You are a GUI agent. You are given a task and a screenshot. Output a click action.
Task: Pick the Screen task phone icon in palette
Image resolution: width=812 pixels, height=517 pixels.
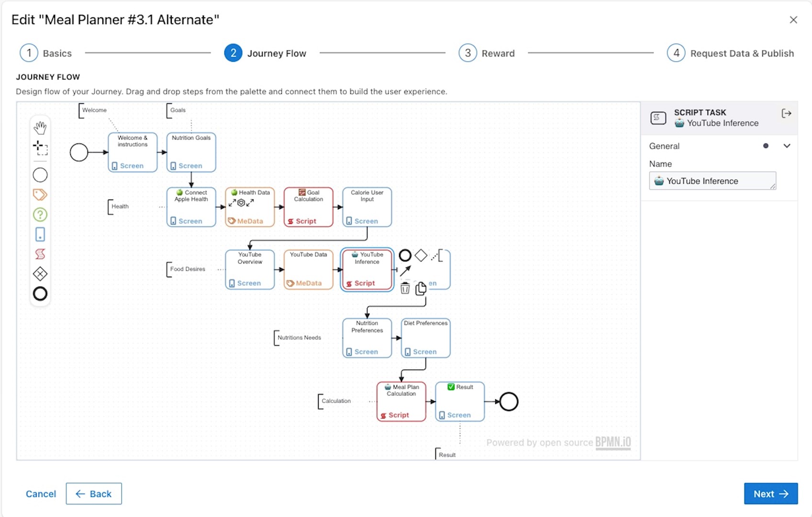(x=40, y=235)
